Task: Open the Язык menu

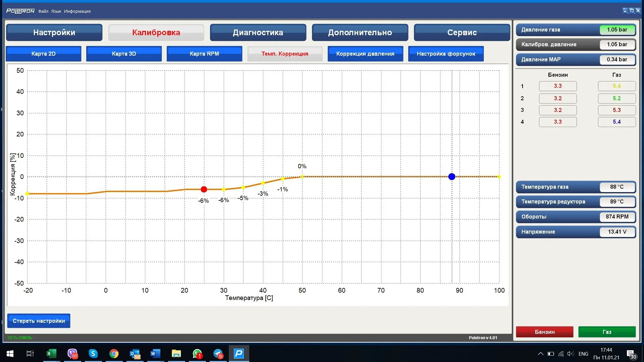Action: click(56, 11)
